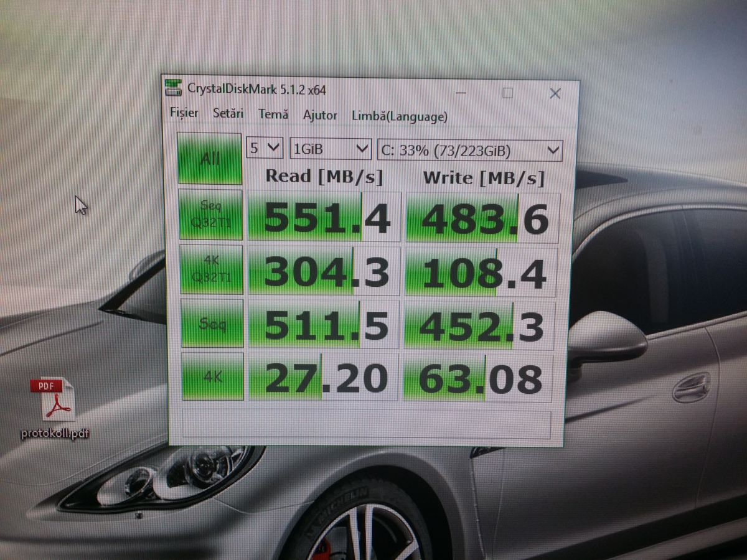Start the Seq Q32T1 test
Viewport: 747px width, 560px height.
[x=210, y=215]
